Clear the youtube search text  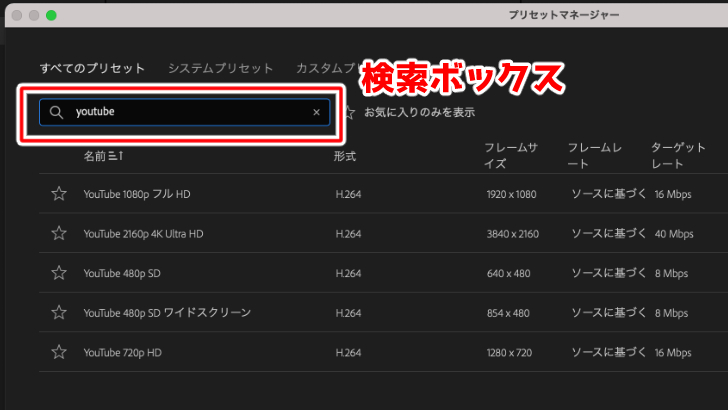[x=316, y=112]
